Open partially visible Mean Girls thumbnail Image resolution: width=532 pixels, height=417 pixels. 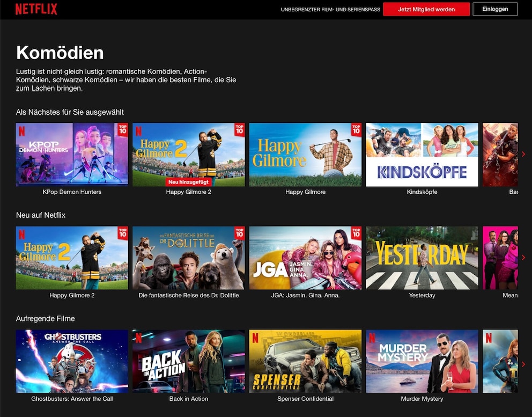[500, 258]
